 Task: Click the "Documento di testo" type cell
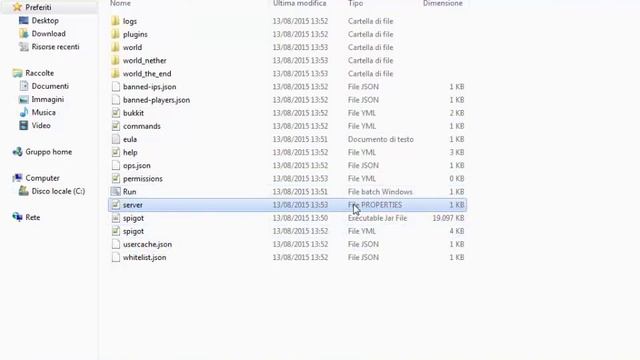(x=381, y=139)
